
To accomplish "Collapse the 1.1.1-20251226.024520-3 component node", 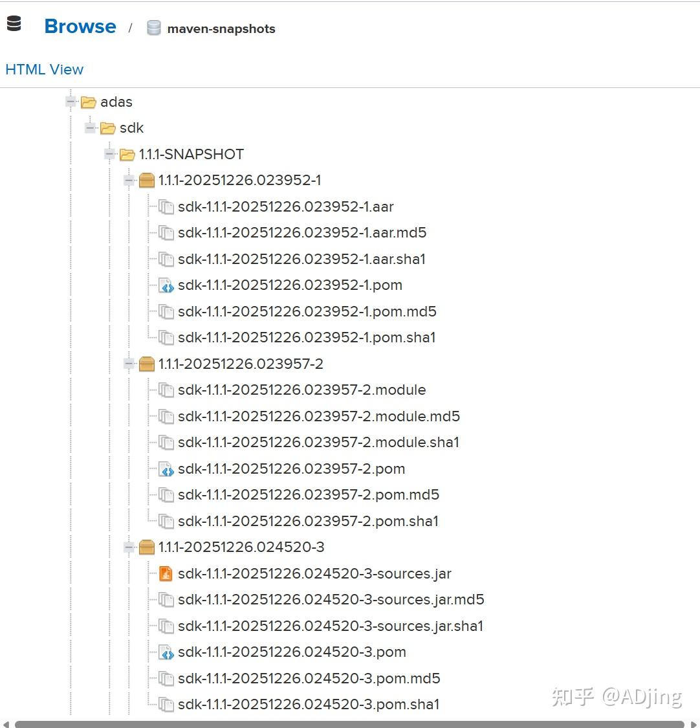I will tap(129, 547).
